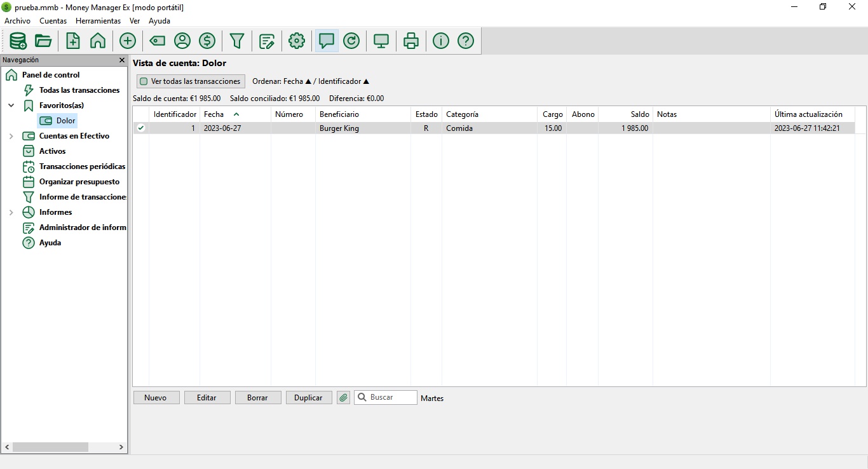Select Panel de control in navigation
The image size is (868, 469).
51,75
